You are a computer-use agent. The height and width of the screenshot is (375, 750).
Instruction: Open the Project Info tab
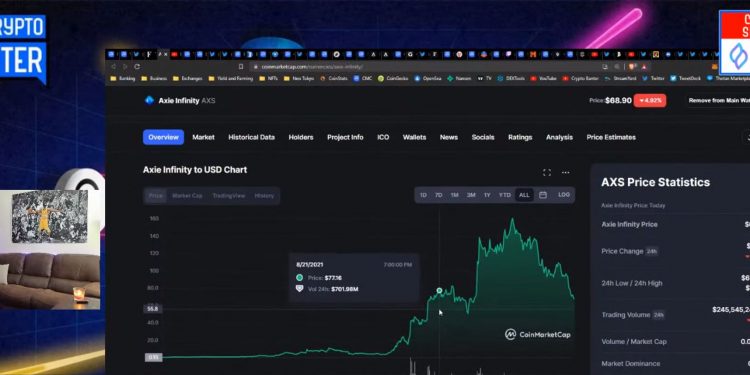pyautogui.click(x=345, y=137)
